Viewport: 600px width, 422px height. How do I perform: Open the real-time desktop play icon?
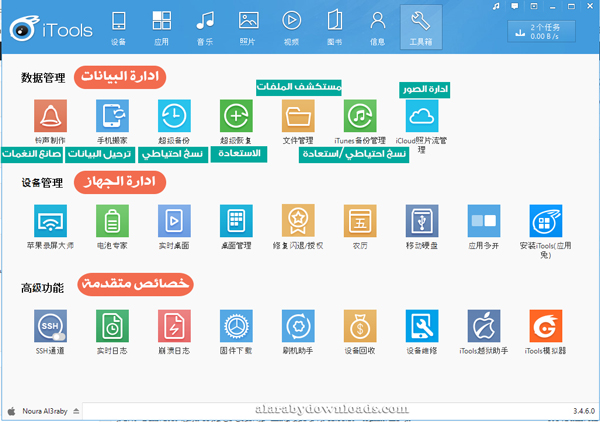click(x=174, y=221)
